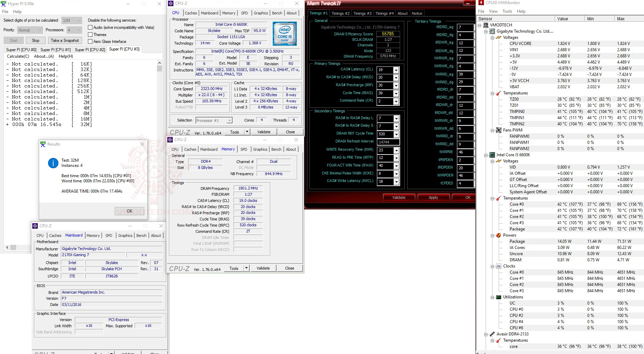644x354 pixels.
Task: Click the Gigabyte motherboard icon in HWMonitor tree
Action: pyautogui.click(x=492, y=31)
